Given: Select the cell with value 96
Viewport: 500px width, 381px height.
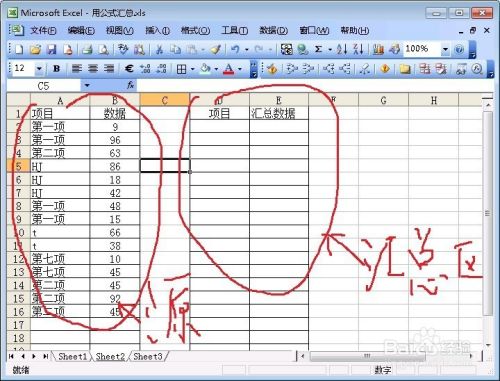Looking at the screenshot, I should 115,140.
